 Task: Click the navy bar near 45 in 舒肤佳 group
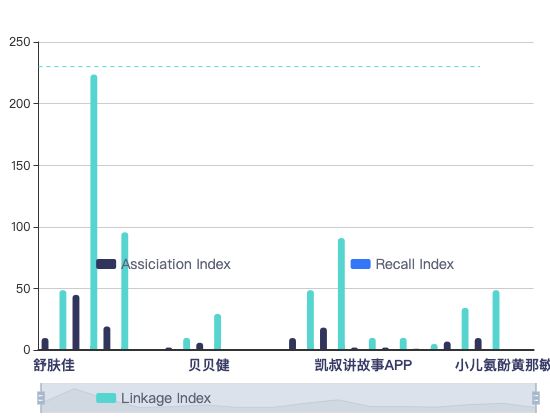[x=76, y=322]
